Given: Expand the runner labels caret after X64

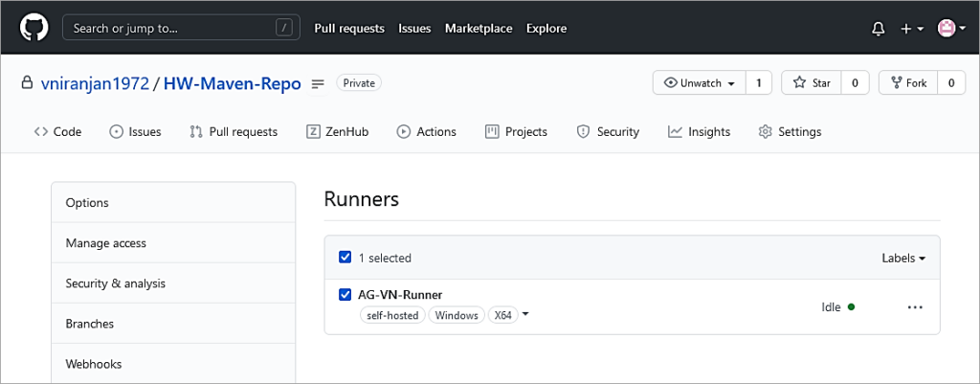Looking at the screenshot, I should pyautogui.click(x=525, y=315).
